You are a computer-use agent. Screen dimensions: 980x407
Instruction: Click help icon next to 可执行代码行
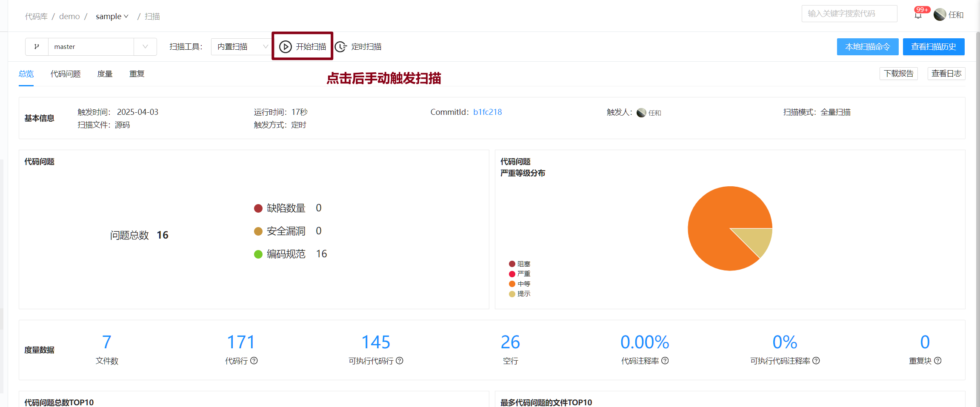400,361
